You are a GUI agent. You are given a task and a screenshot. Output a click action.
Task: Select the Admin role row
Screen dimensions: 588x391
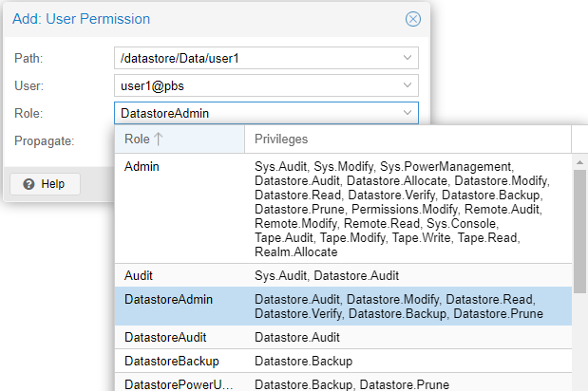343,209
